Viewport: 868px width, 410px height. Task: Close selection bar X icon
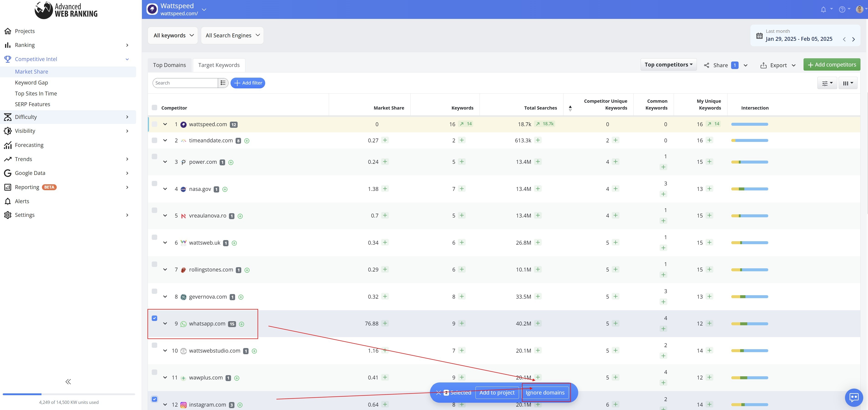(438, 393)
